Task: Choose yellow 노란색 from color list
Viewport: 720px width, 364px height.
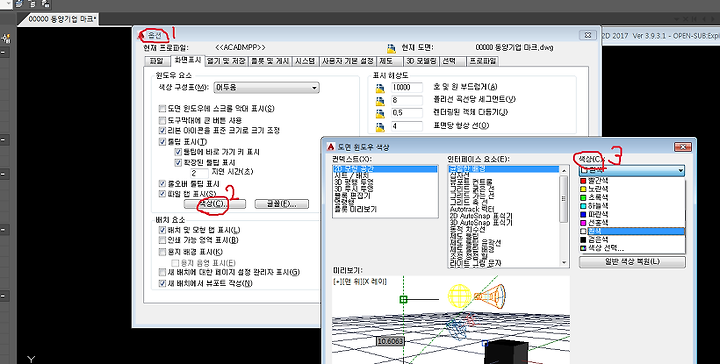Action: tap(632, 188)
